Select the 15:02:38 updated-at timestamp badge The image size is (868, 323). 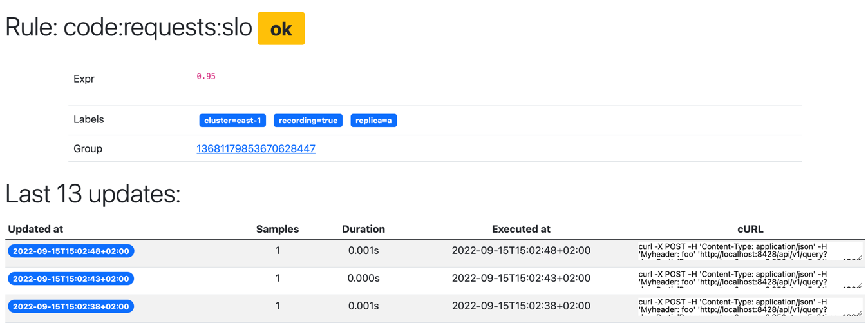[71, 307]
